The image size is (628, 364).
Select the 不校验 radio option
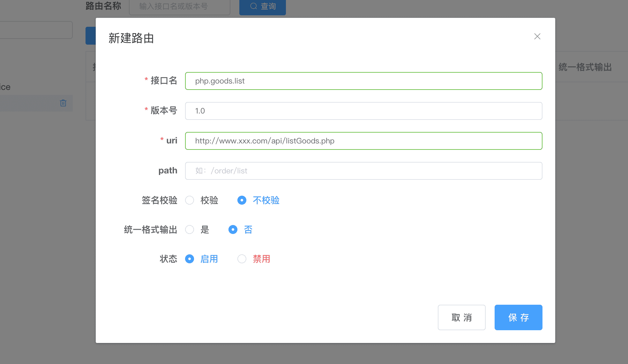click(x=242, y=200)
